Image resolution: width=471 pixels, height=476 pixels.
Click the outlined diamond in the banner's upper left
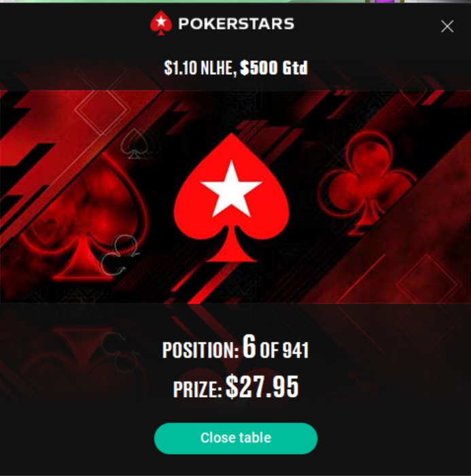(x=101, y=111)
